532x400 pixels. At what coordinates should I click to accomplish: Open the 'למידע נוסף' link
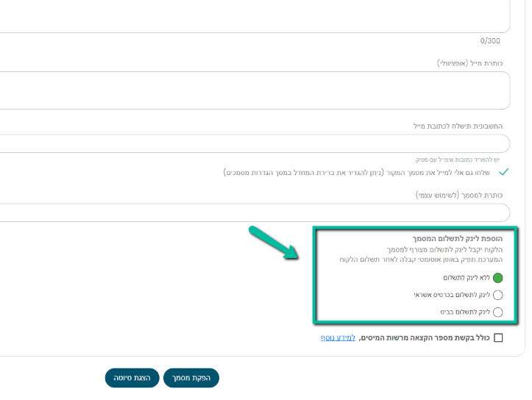(338, 337)
